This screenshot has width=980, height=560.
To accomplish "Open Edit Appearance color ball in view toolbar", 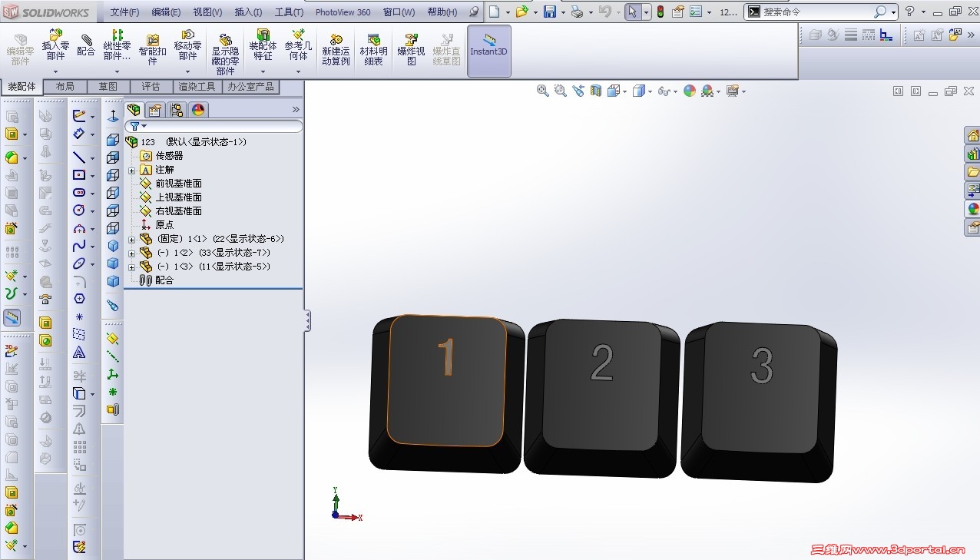I will (690, 91).
